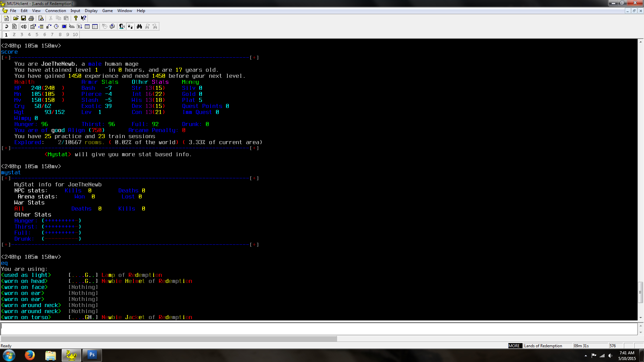Open the Help menu
Image resolution: width=644 pixels, height=362 pixels.
[x=141, y=11]
